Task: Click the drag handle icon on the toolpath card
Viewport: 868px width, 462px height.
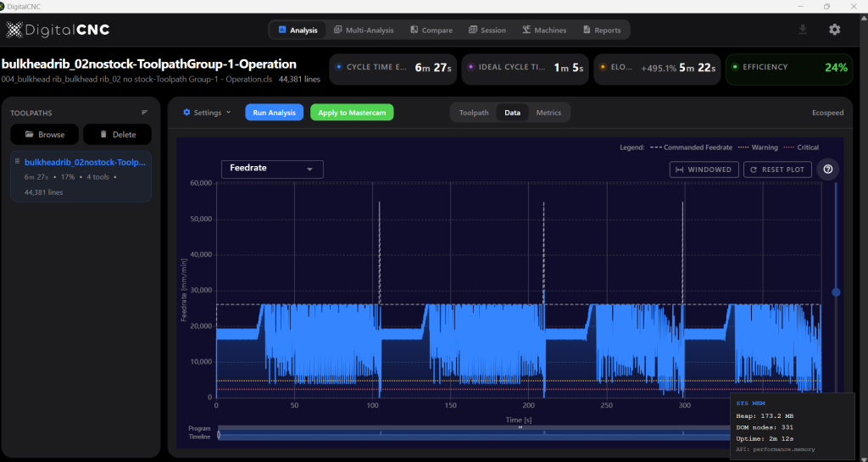Action: pos(17,162)
